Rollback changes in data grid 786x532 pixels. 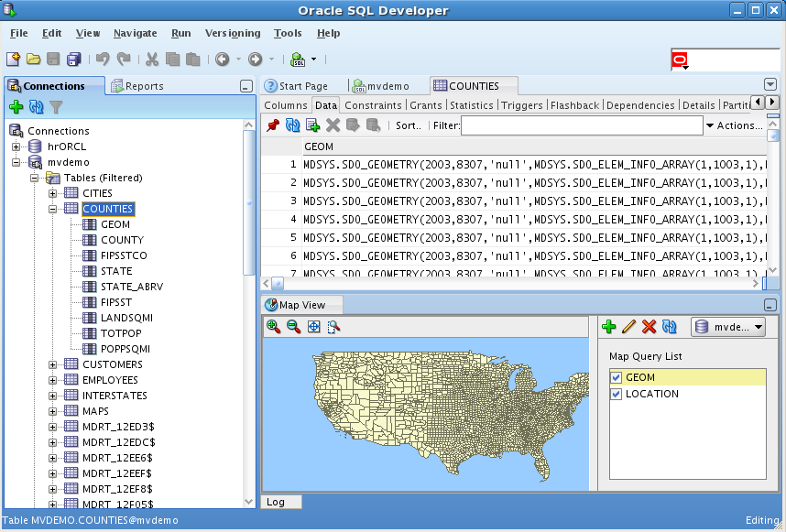click(x=373, y=125)
